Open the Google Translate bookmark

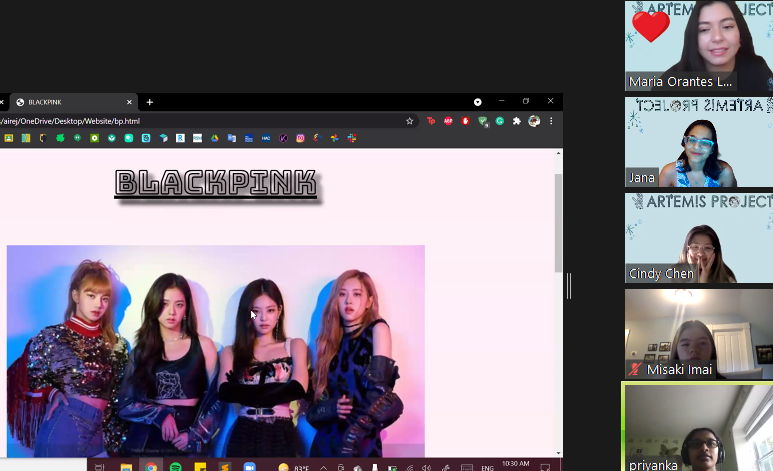[x=232, y=138]
